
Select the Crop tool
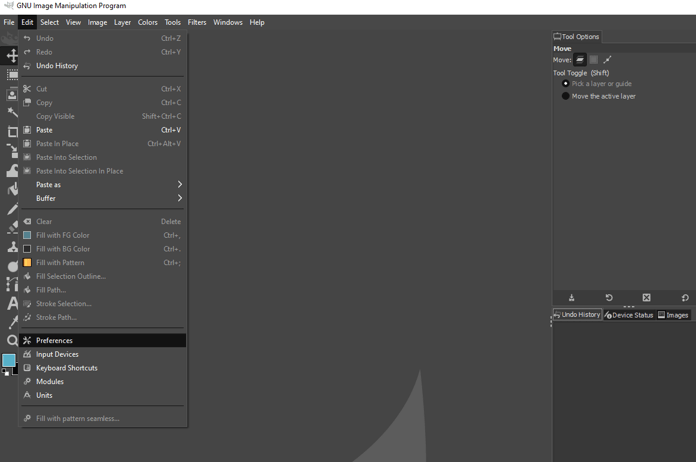point(12,132)
